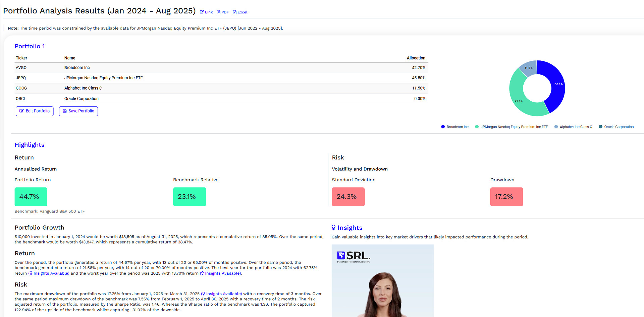
Task: Click the lightbulb icon in Insights heading
Action: [333, 228]
